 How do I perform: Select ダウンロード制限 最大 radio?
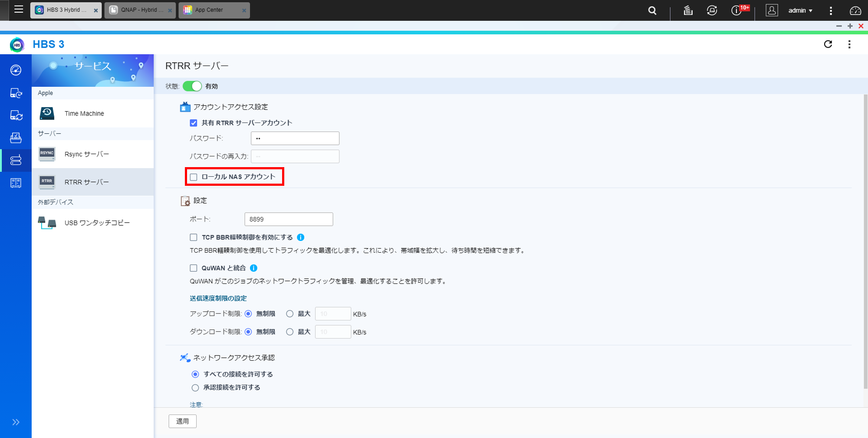click(290, 332)
